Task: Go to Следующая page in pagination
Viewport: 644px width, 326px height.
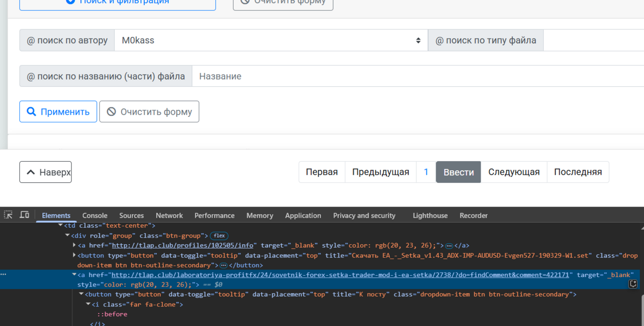Action: 514,172
